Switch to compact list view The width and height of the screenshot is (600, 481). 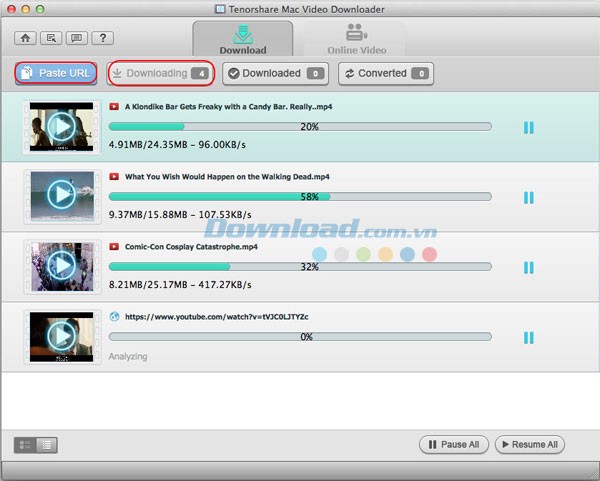47,445
